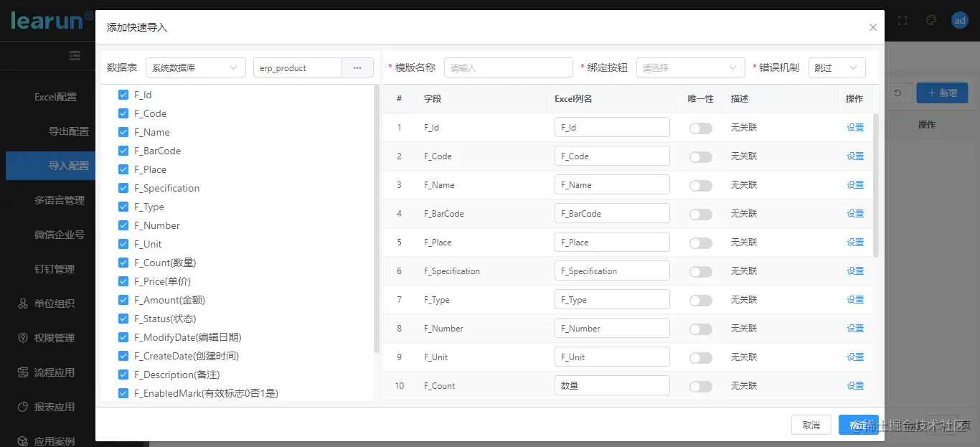
Task: Edit the 数量 Excel column name field
Action: point(612,385)
